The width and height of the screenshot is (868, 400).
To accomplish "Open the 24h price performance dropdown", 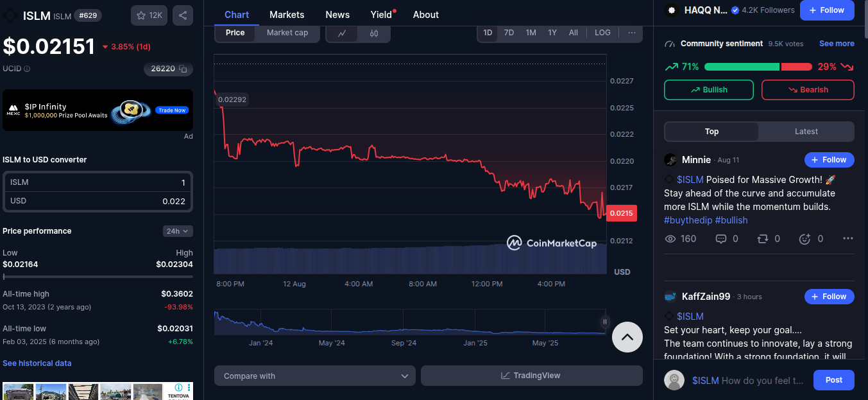I will [178, 231].
